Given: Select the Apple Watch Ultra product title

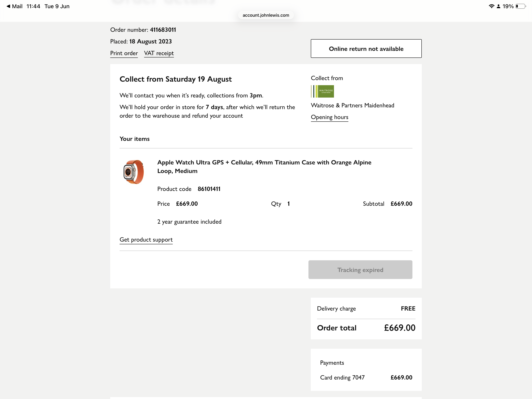Looking at the screenshot, I should pyautogui.click(x=264, y=167).
